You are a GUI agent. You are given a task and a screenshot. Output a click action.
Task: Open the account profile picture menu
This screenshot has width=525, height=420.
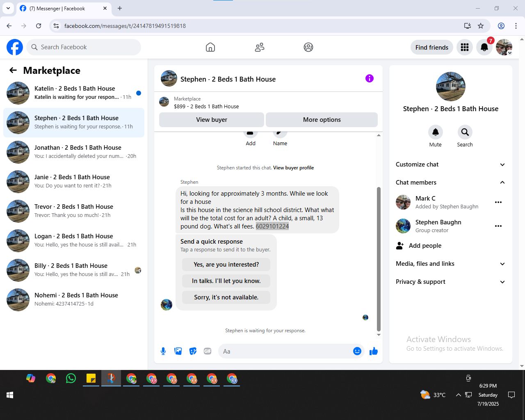point(504,47)
